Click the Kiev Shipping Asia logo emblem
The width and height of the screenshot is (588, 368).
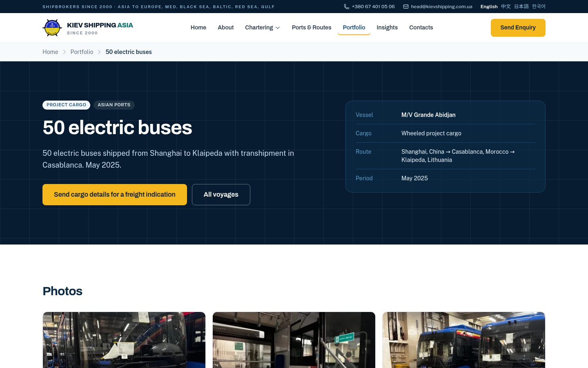coord(52,28)
